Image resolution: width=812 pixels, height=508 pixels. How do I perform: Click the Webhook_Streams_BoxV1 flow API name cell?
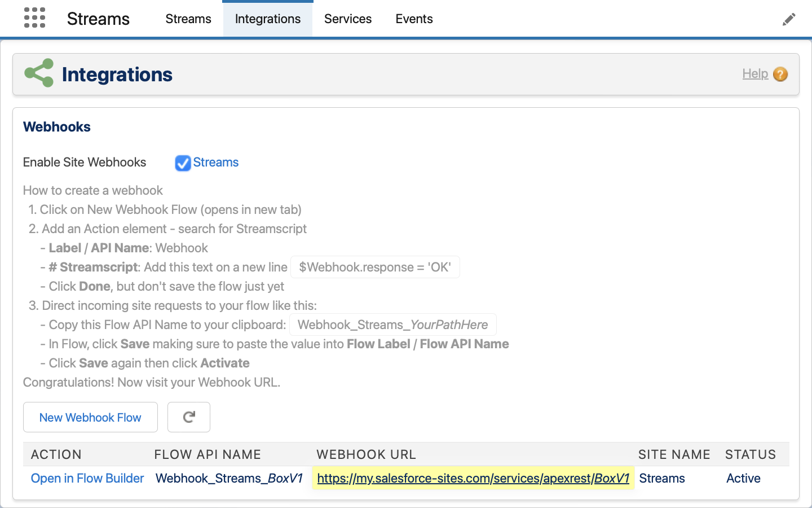pos(229,478)
